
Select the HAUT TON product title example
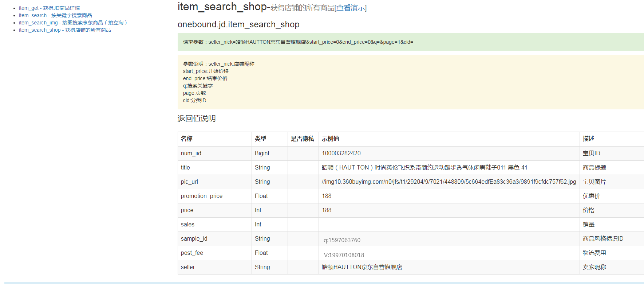[x=424, y=168]
